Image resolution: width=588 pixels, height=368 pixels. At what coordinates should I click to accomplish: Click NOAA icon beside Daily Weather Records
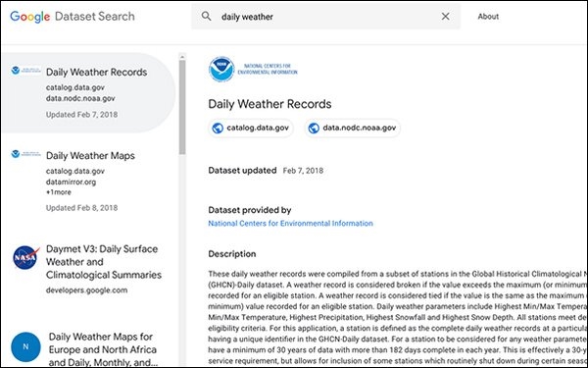pyautogui.click(x=25, y=71)
